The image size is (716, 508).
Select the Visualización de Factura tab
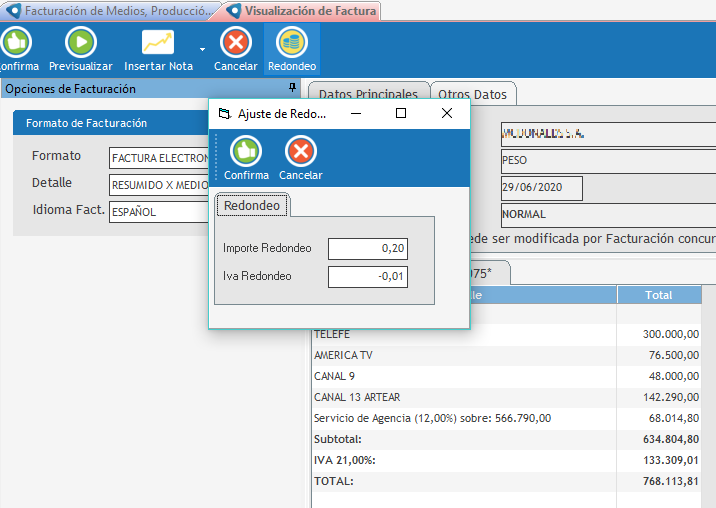click(303, 11)
